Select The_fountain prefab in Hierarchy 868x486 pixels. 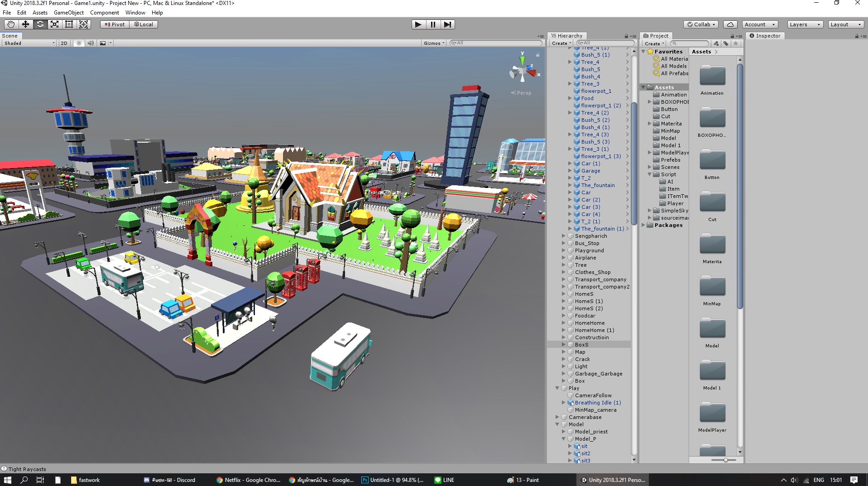pyautogui.click(x=598, y=185)
